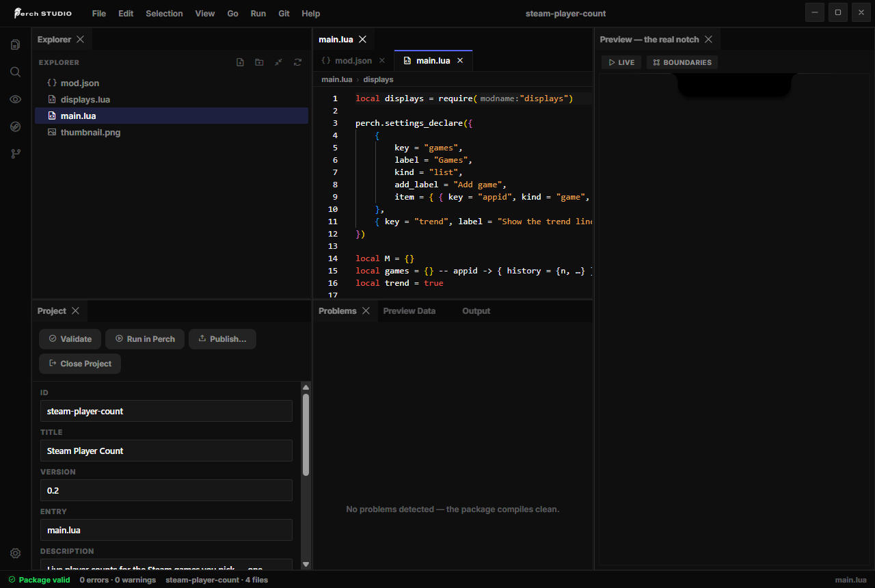Viewport: 875px width, 588px height.
Task: Open the Settings gear icon
Action: [15, 553]
